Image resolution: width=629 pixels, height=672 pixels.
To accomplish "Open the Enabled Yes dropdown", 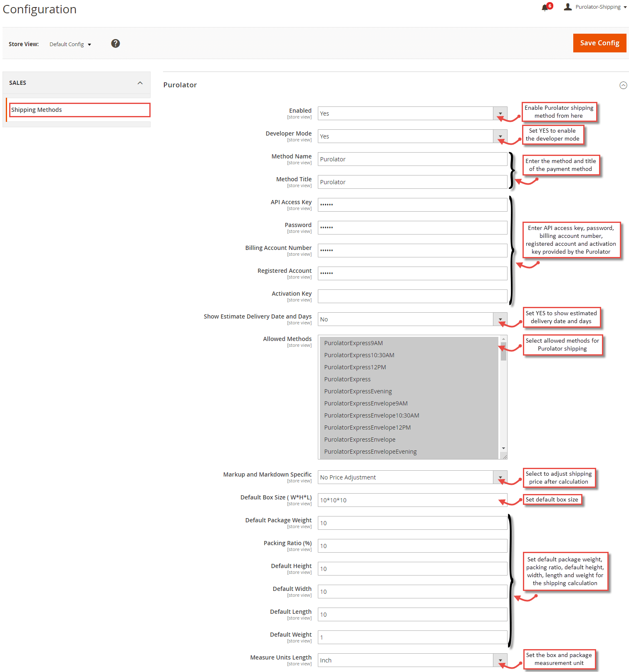I will (x=412, y=114).
